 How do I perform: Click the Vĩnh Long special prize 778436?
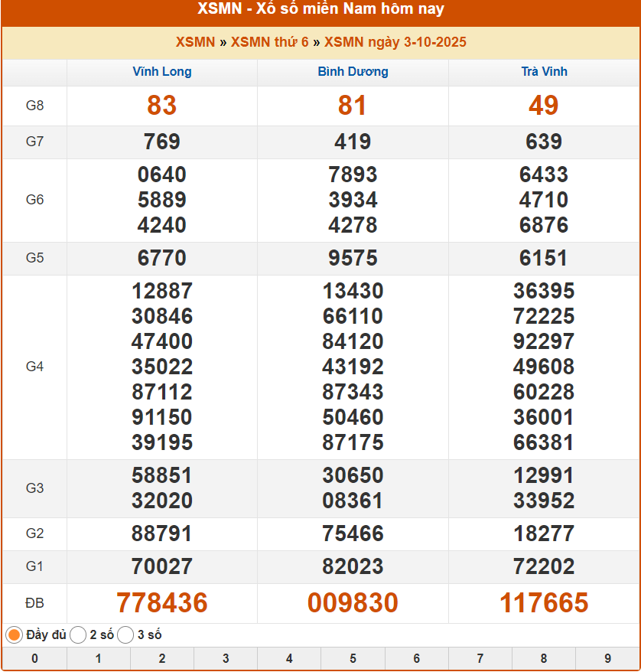[162, 603]
